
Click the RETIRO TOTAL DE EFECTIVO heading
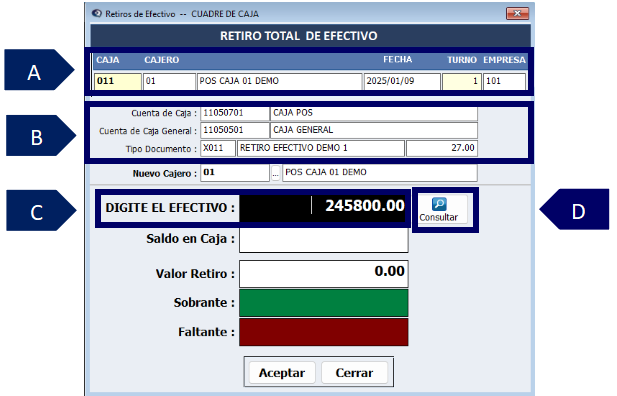[x=299, y=36]
